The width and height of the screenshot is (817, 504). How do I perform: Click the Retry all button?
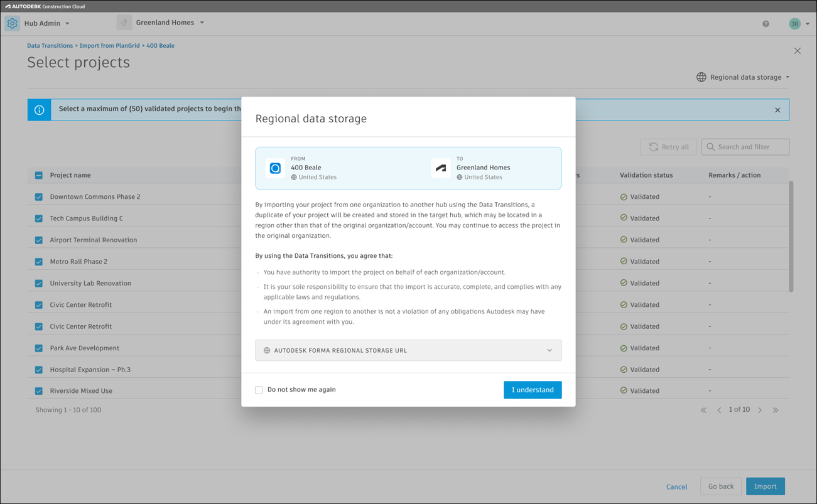668,147
